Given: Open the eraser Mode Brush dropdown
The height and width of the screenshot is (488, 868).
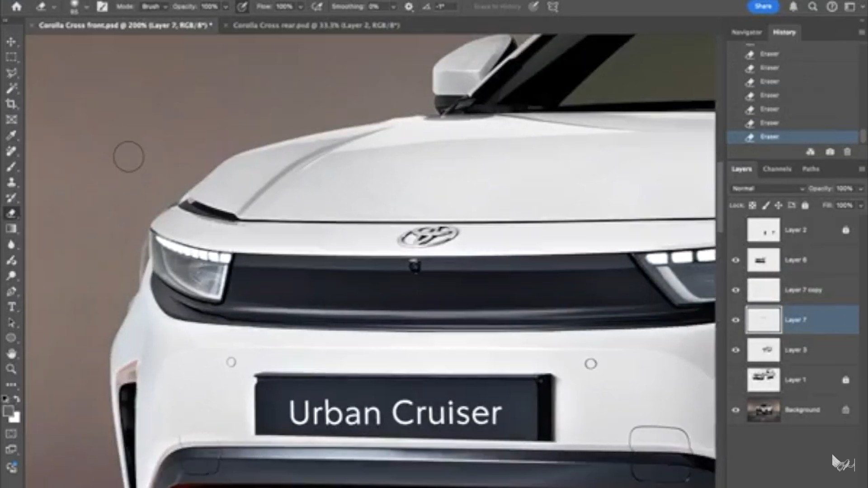Looking at the screenshot, I should (155, 7).
